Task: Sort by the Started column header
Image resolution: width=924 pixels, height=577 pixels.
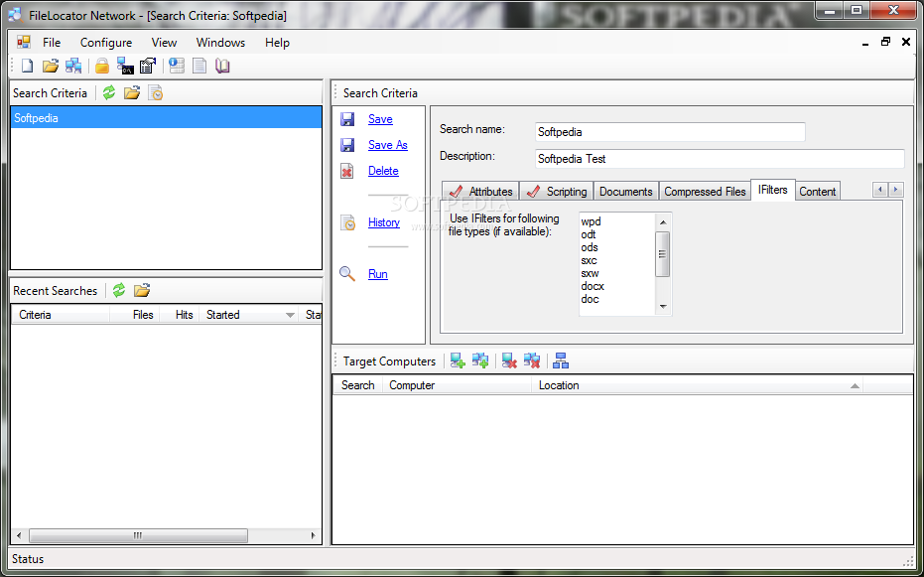Action: 249,315
